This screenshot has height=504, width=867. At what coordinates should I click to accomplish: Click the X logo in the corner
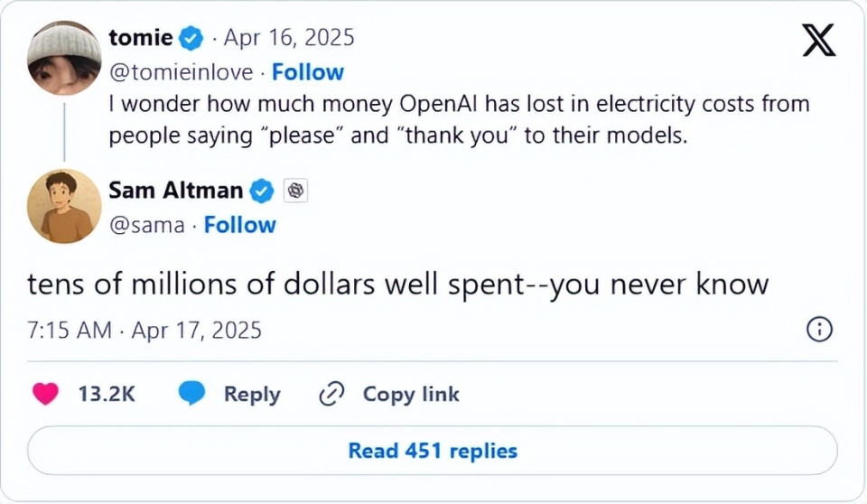click(818, 42)
